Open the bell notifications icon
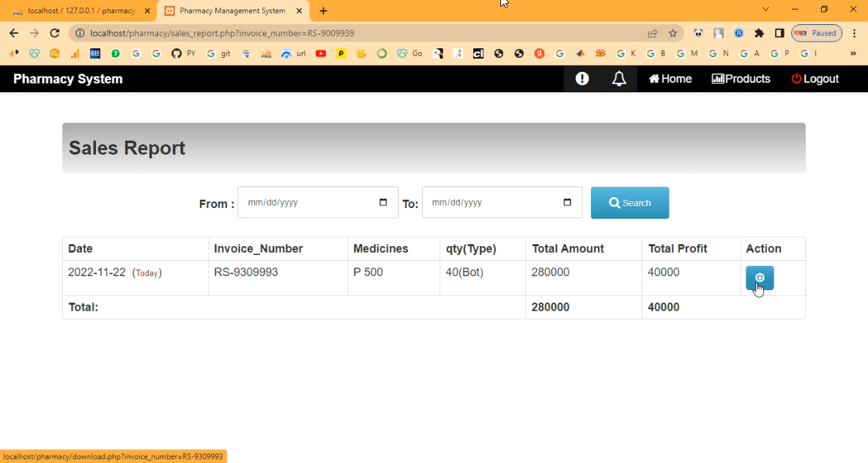 (x=619, y=79)
